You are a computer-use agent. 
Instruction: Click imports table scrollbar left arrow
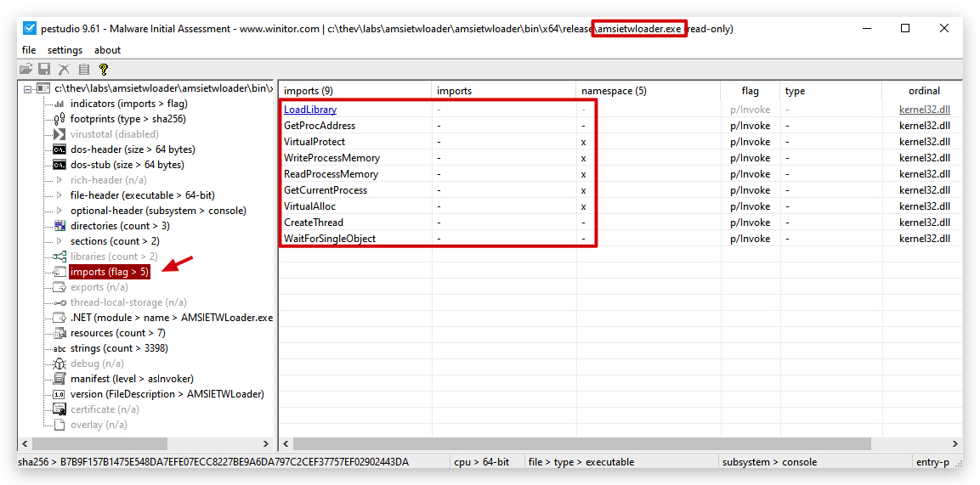286,444
